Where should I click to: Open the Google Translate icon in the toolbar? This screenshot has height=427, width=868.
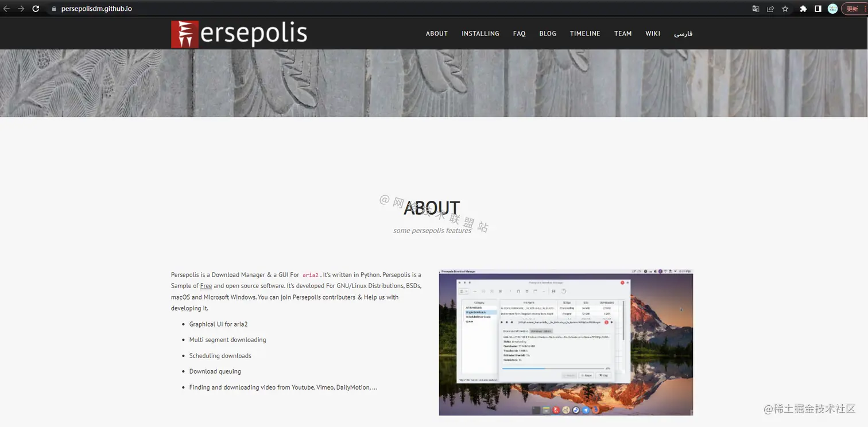point(755,9)
